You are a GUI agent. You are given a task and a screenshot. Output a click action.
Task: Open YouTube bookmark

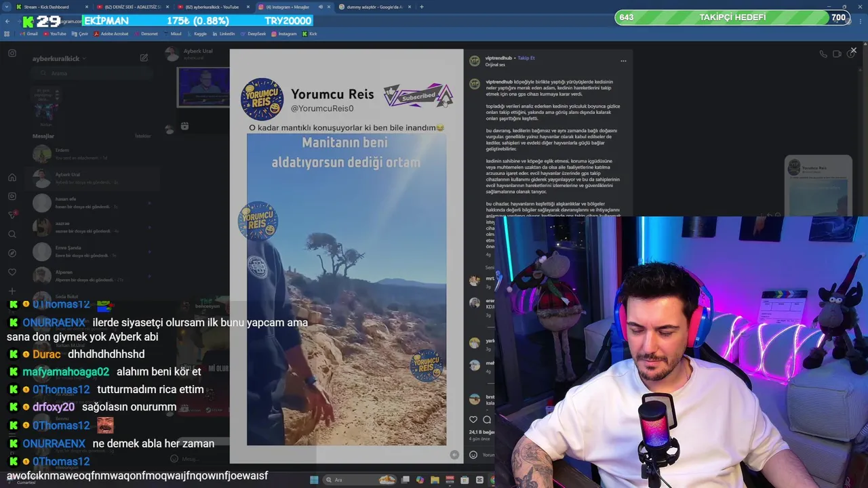tap(54, 33)
